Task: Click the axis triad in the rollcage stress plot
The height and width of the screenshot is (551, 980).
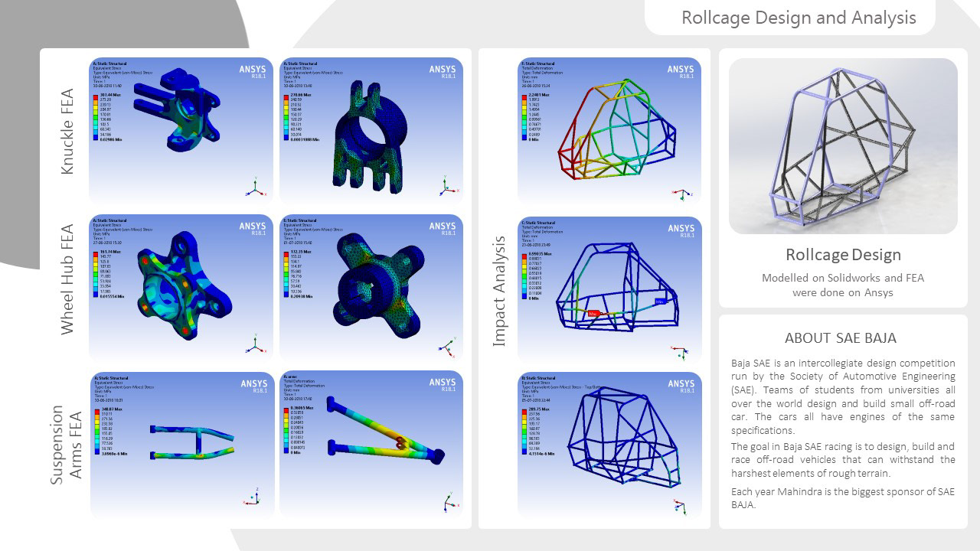Action: [x=680, y=508]
